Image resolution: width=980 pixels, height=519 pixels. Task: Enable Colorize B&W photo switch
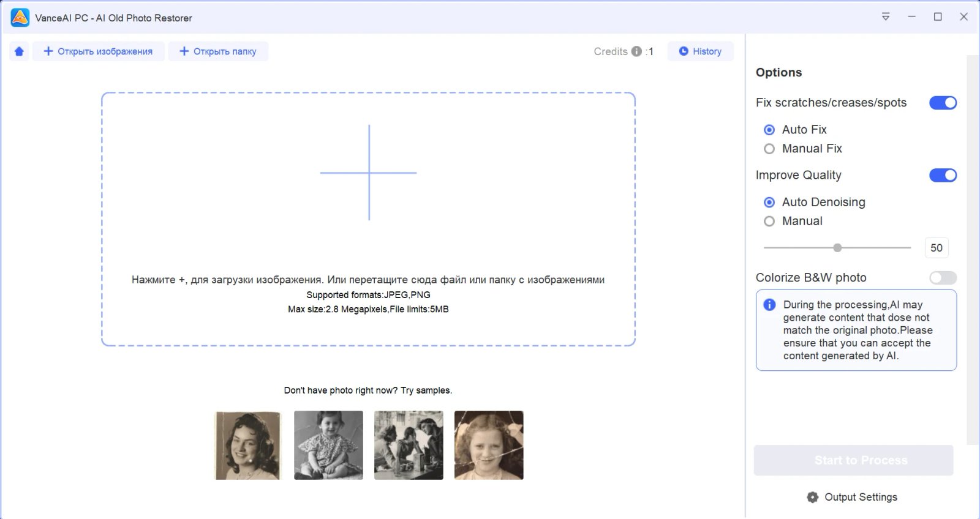pyautogui.click(x=943, y=278)
